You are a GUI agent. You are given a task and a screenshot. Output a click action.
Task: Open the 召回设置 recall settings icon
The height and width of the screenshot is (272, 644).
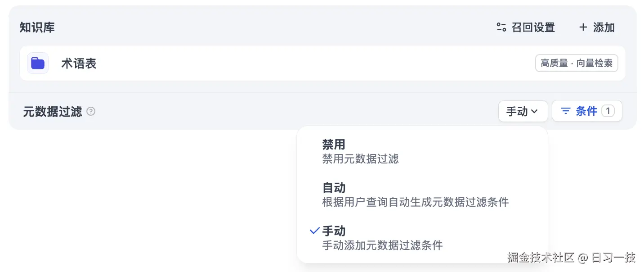[x=526, y=27]
